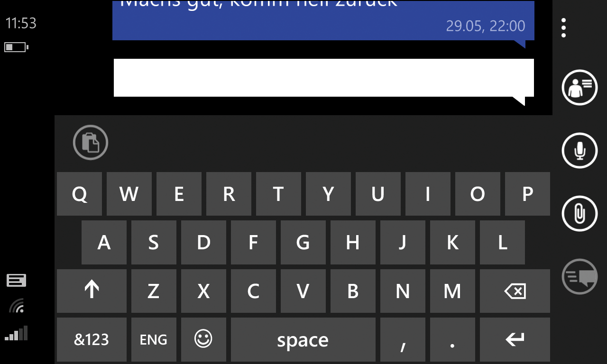Tap the return arrow key
This screenshot has height=364, width=607.
click(515, 339)
